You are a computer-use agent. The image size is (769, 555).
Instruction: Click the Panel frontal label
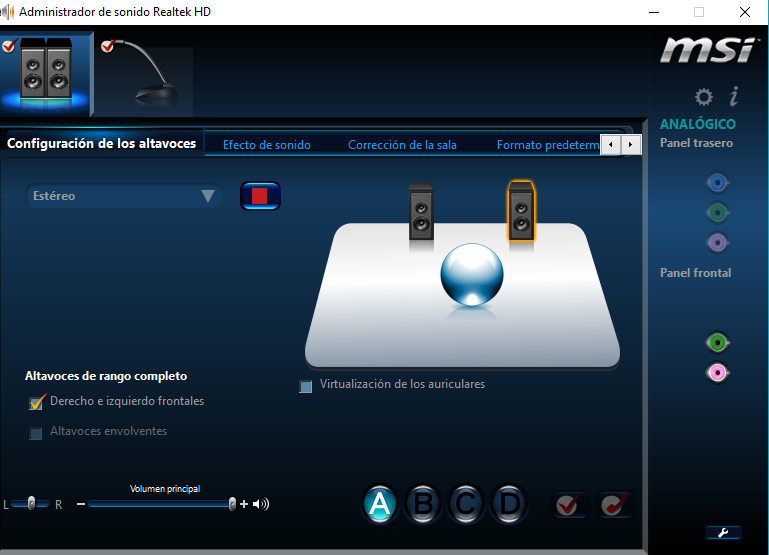coord(695,273)
